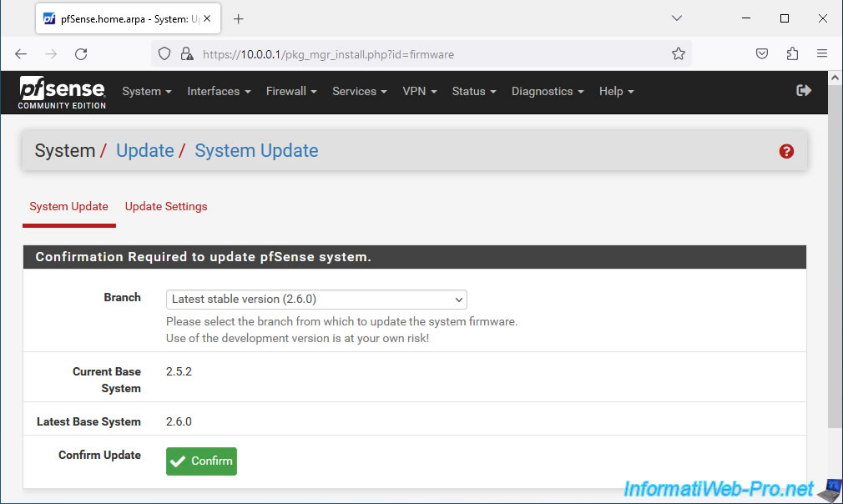Viewport: 843px width, 504px height.
Task: Maximize the browser window
Action: [x=785, y=18]
